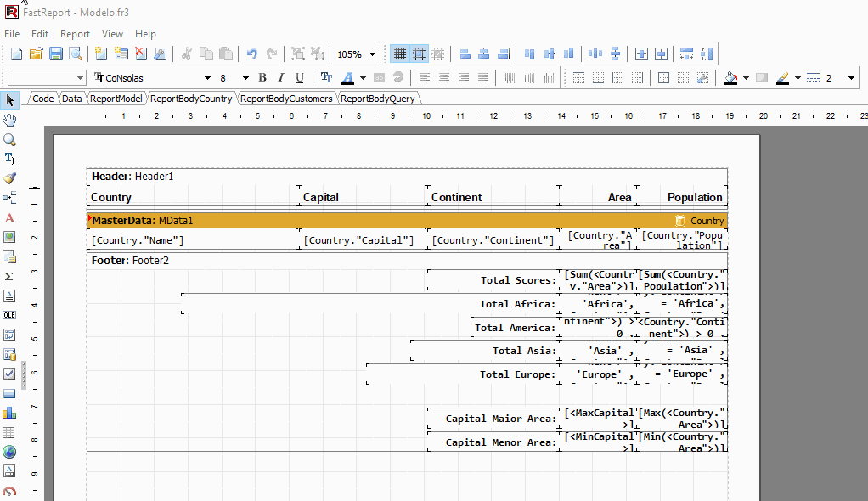Open the Consolas font name dropdown
Screen dimensions: 868x501
point(207,78)
